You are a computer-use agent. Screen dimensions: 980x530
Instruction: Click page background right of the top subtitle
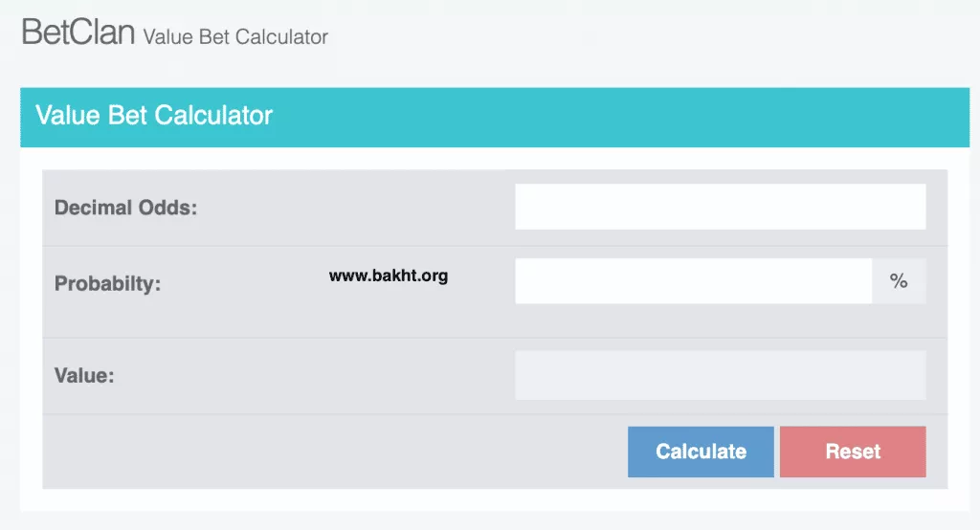[651, 36]
